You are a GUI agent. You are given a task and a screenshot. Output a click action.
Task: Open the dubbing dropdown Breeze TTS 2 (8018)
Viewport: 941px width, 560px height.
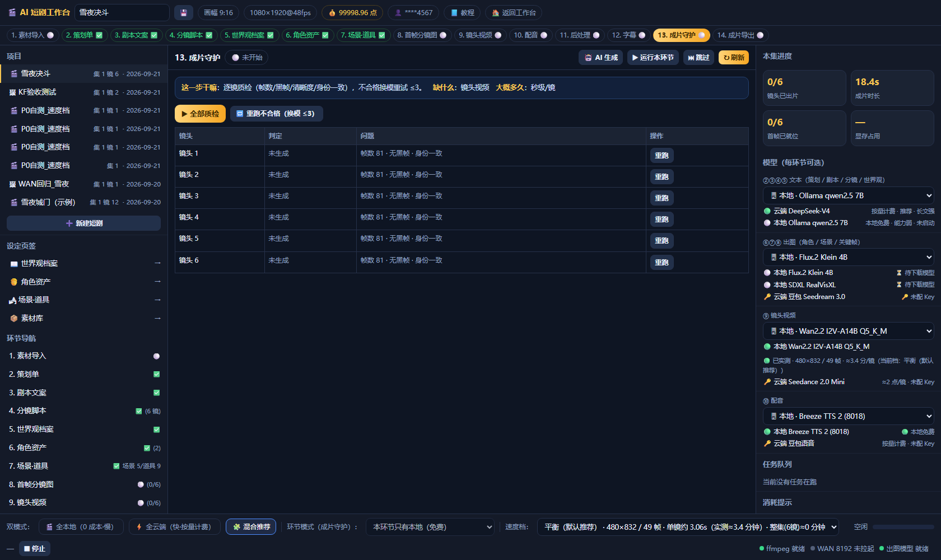pyautogui.click(x=849, y=416)
